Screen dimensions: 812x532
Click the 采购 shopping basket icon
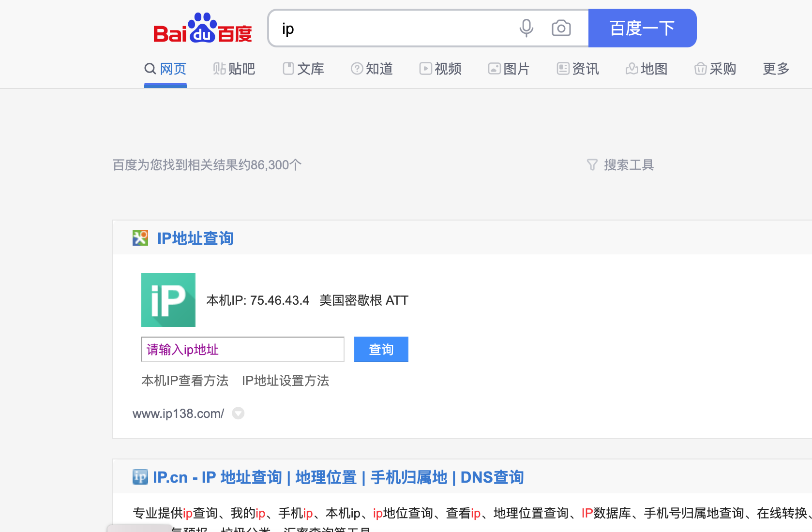701,69
